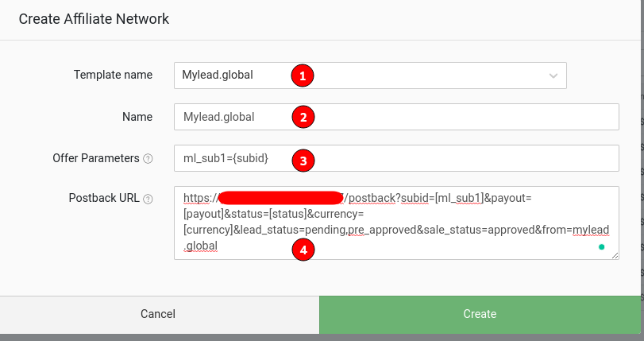Show help for Postback URL
Viewport: 644px width, 341px height.
pos(148,199)
